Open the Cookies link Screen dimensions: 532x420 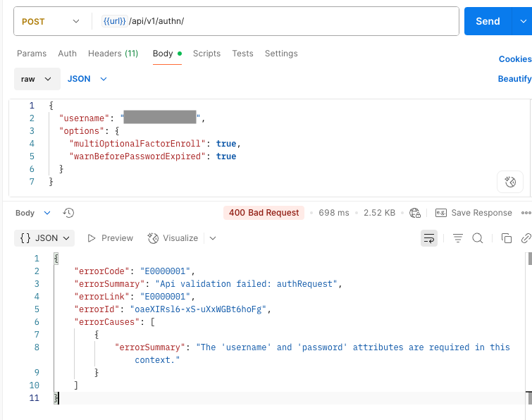pos(515,59)
